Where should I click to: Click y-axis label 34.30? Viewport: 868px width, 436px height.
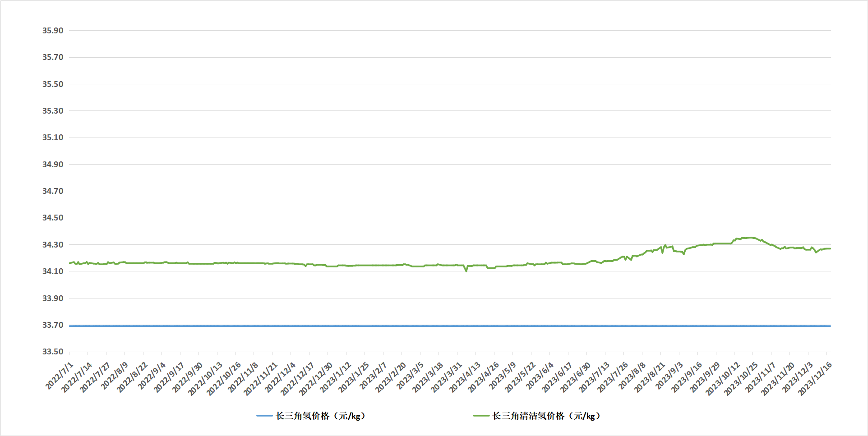click(x=53, y=245)
